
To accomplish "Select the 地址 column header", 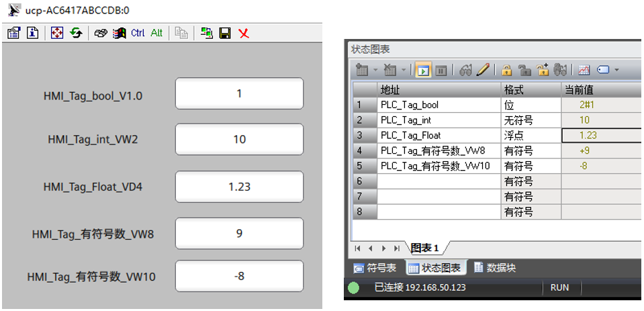I will click(x=439, y=89).
